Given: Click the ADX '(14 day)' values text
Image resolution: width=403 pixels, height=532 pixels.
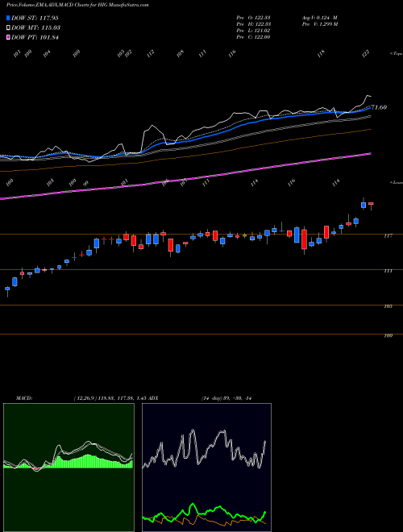Looking at the screenshot, I should 226,398.
